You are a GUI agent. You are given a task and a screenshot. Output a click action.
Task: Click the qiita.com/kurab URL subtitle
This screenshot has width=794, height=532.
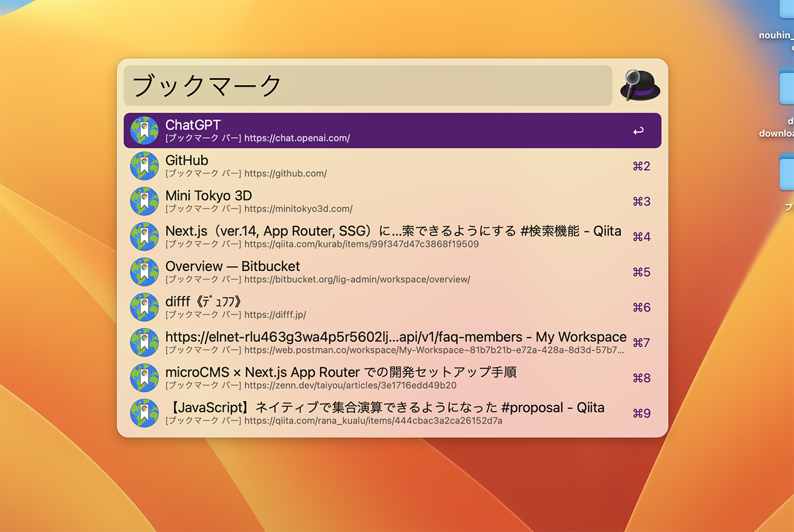tap(361, 244)
